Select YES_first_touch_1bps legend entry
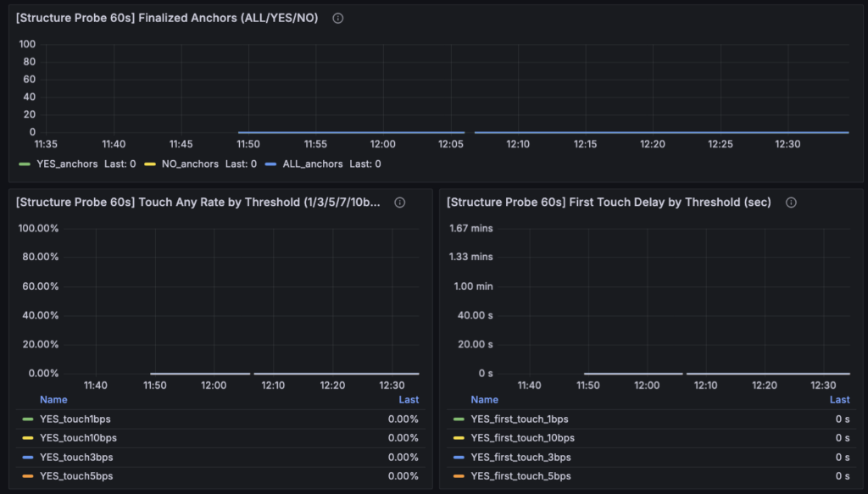 coord(520,419)
